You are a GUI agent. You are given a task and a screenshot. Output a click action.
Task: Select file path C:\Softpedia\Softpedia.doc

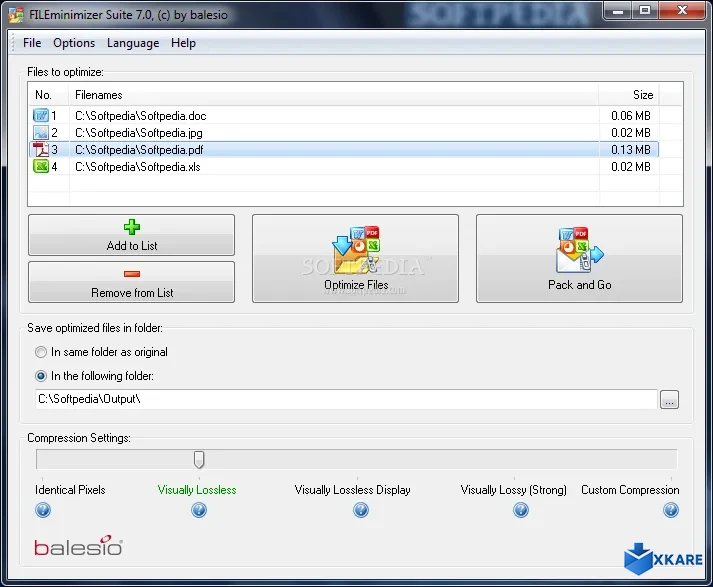(x=141, y=116)
